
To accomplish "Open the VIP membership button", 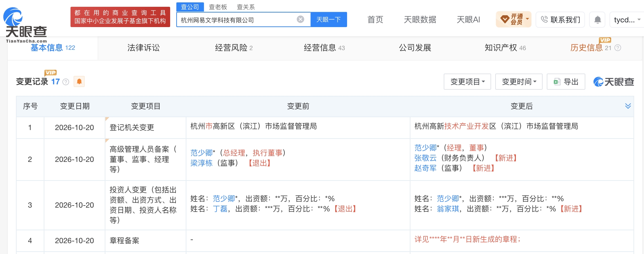I will [x=514, y=19].
